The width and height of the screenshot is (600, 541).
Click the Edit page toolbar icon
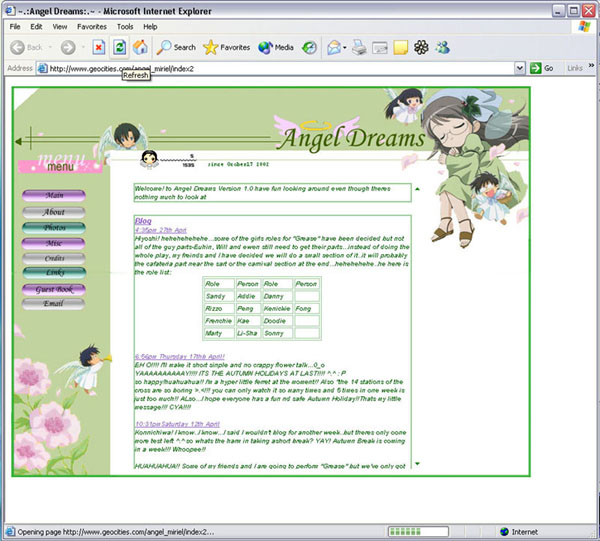coord(380,48)
